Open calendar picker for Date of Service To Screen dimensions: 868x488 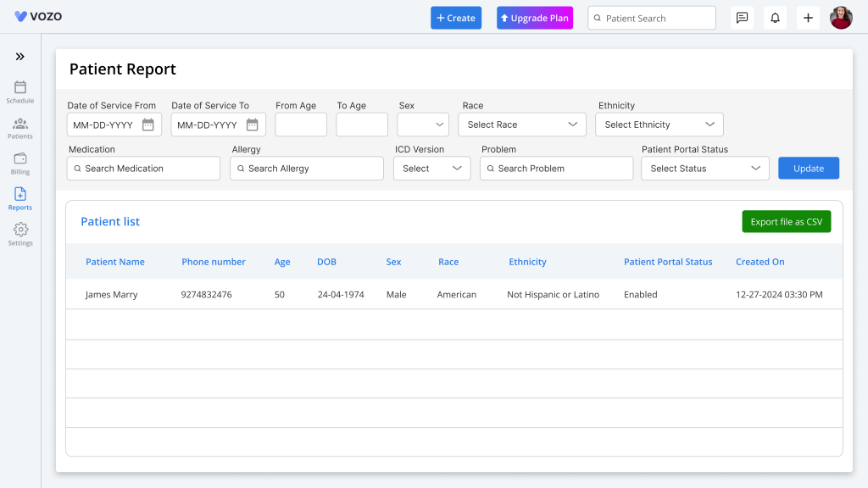pos(253,125)
